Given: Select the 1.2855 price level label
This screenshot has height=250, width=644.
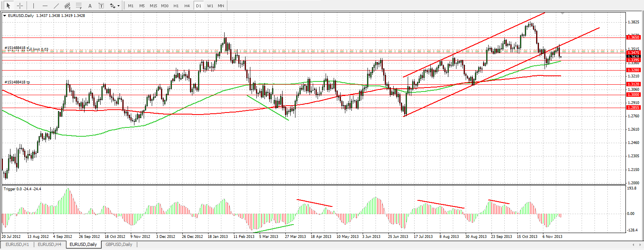Looking at the screenshot, I should pyautogui.click(x=634, y=108).
